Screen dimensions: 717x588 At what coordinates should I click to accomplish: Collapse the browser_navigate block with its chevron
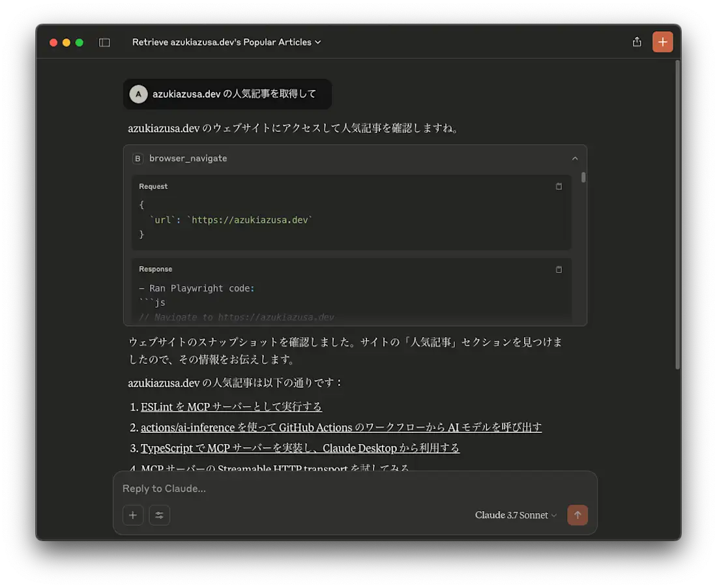[575, 158]
